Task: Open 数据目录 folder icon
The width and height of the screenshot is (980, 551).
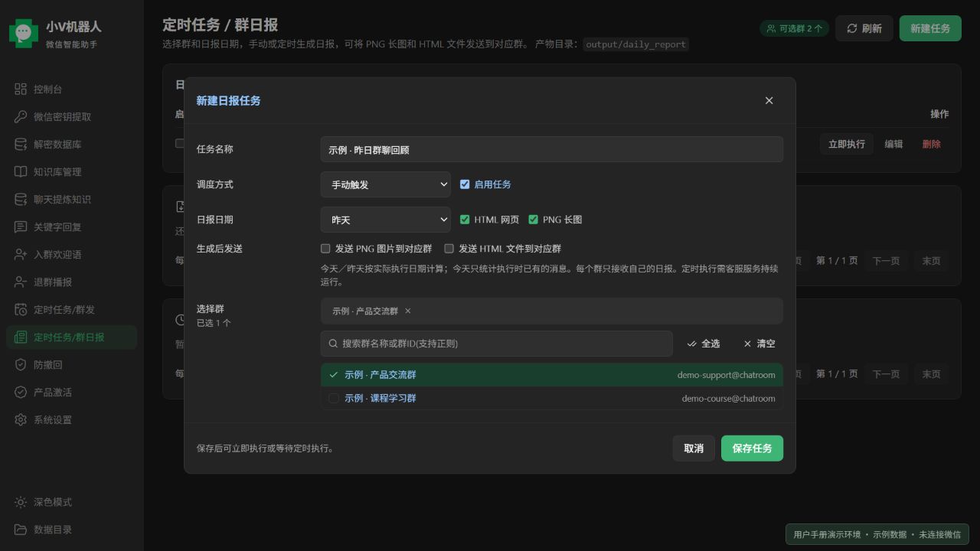Action: pyautogui.click(x=21, y=530)
